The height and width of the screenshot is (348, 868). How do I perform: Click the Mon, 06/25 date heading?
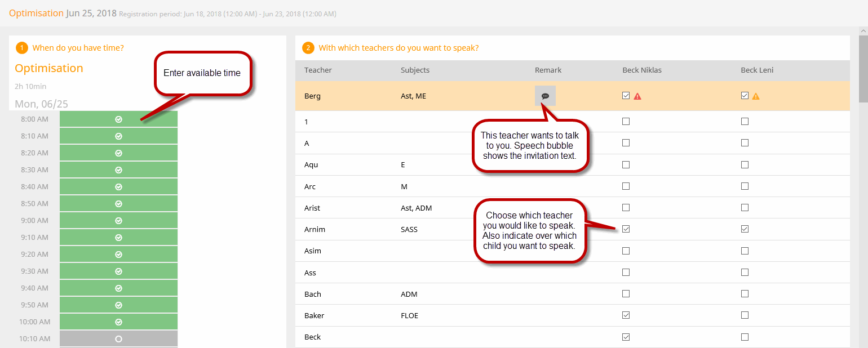(x=41, y=104)
